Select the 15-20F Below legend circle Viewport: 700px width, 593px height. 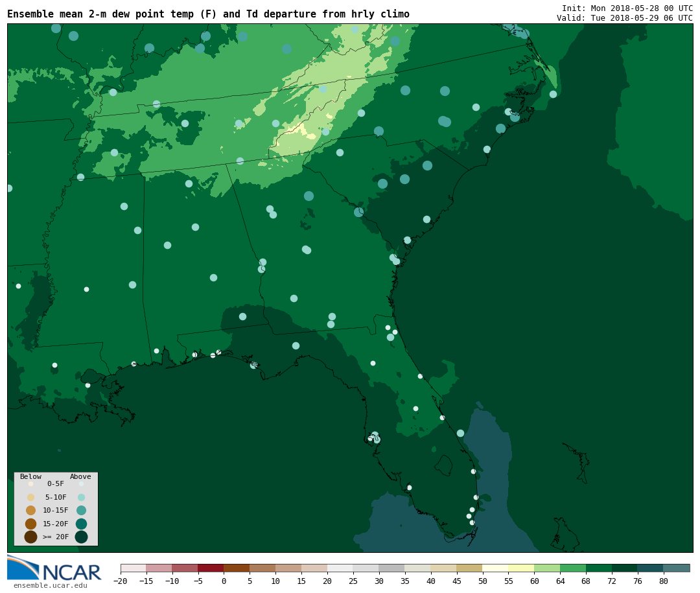click(30, 524)
